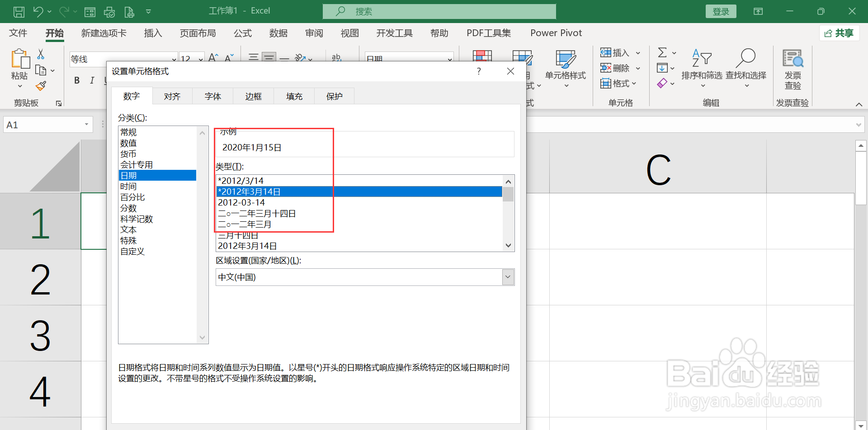Select the 常规 category
The width and height of the screenshot is (868, 430).
click(157, 132)
